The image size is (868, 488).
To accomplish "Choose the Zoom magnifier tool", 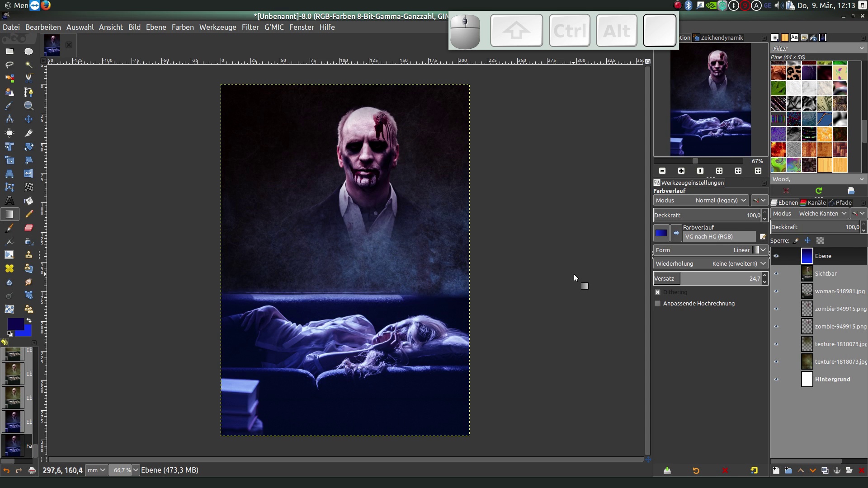I will (x=28, y=105).
